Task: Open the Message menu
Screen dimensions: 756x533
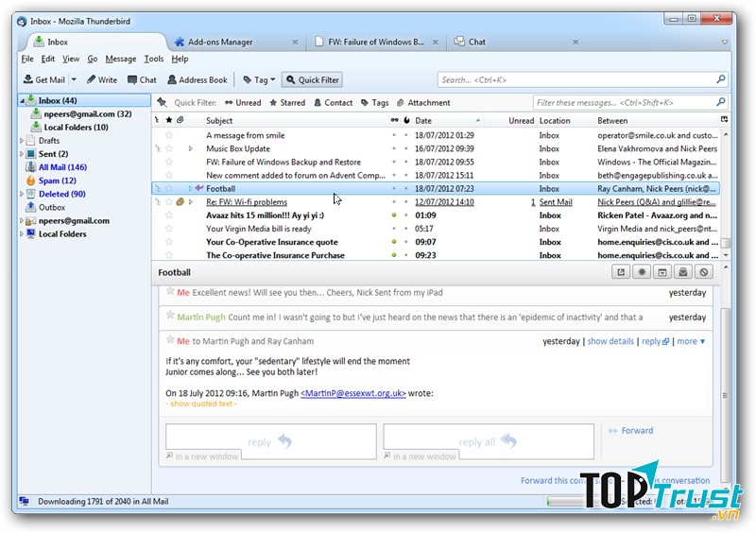Action: click(x=121, y=59)
